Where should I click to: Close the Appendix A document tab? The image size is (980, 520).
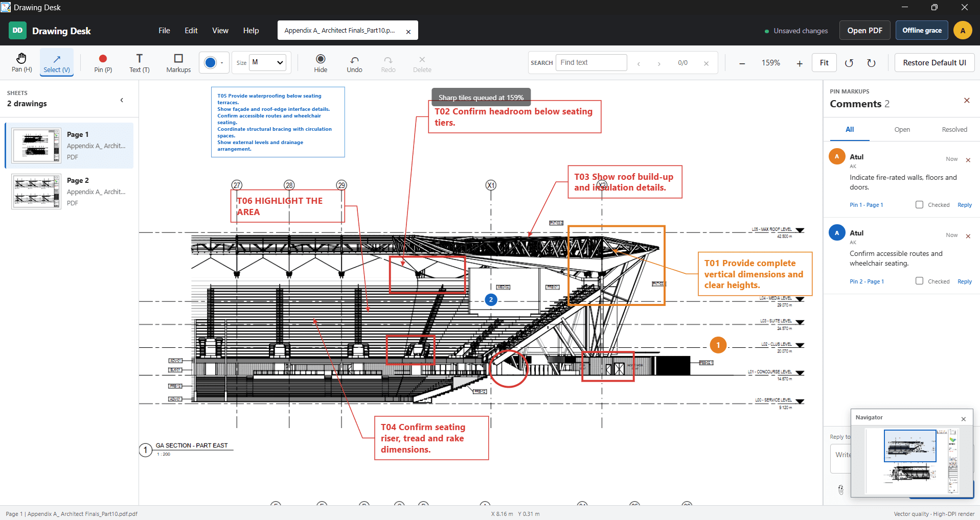coord(408,32)
